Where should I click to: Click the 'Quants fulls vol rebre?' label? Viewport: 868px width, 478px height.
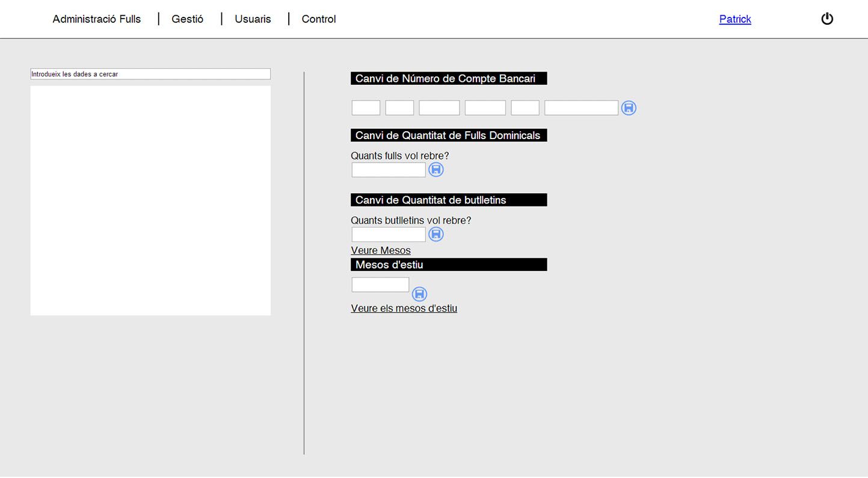(400, 156)
